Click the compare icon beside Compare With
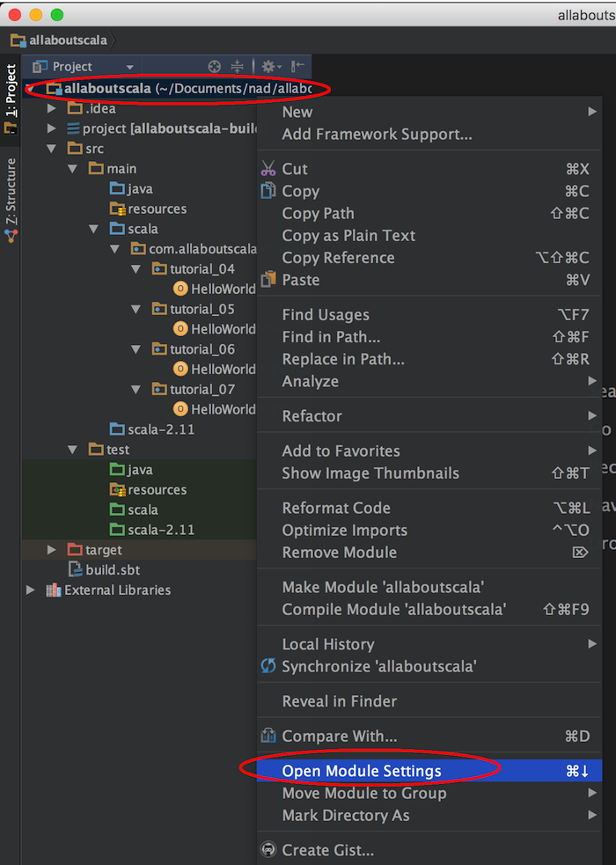 [268, 736]
